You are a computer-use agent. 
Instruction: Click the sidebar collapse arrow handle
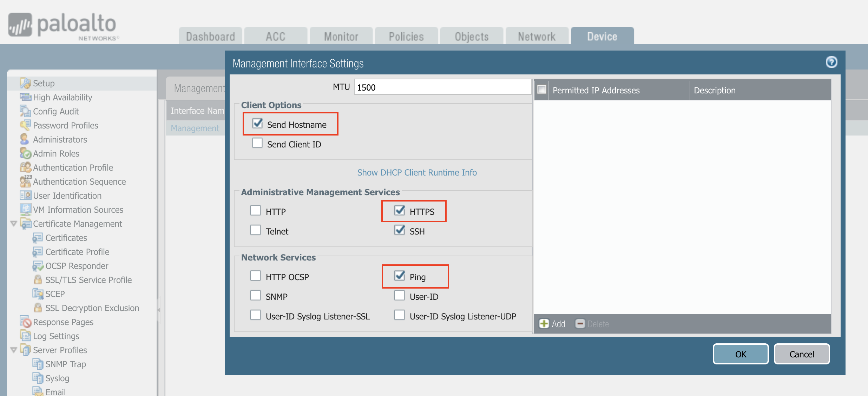[x=159, y=310]
